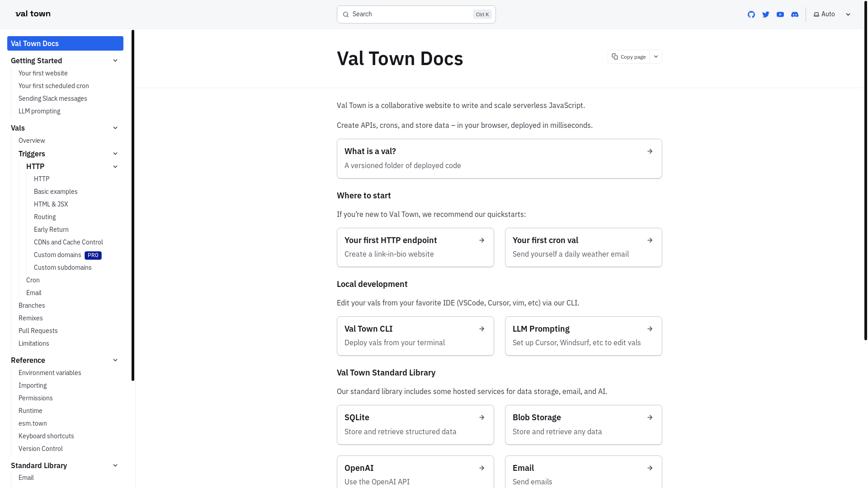Open the Twitter icon link
The width and height of the screenshot is (868, 488).
[x=766, y=14]
